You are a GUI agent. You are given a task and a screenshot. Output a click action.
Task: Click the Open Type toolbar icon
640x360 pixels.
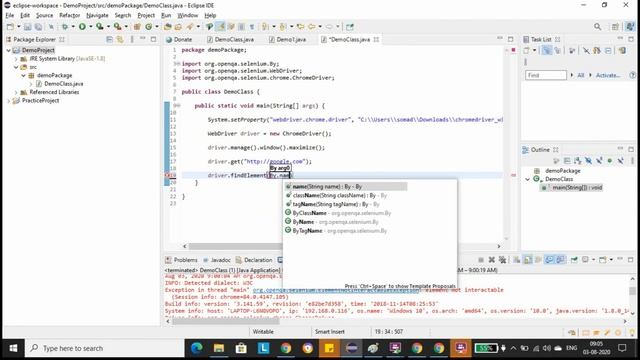[167, 27]
